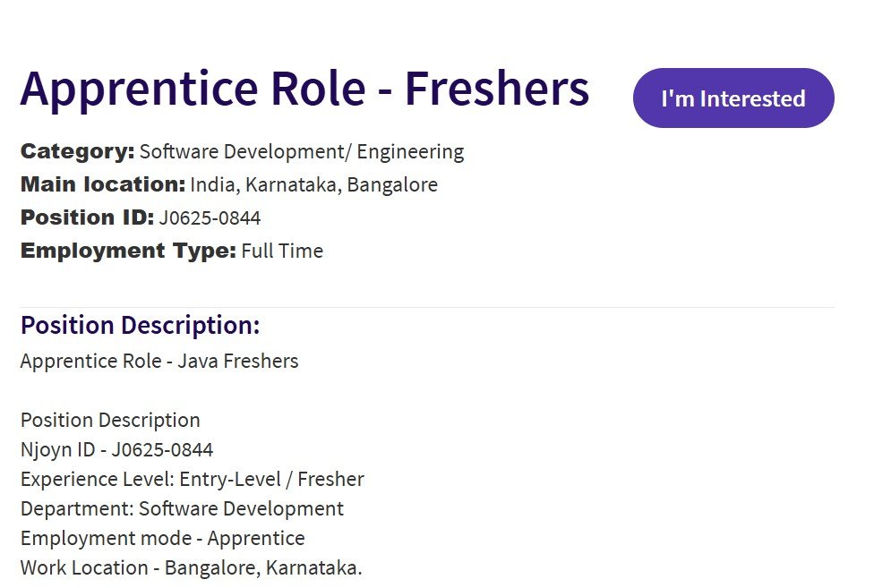Click the I'm Interested button
This screenshot has width=874, height=588.
pos(733,98)
